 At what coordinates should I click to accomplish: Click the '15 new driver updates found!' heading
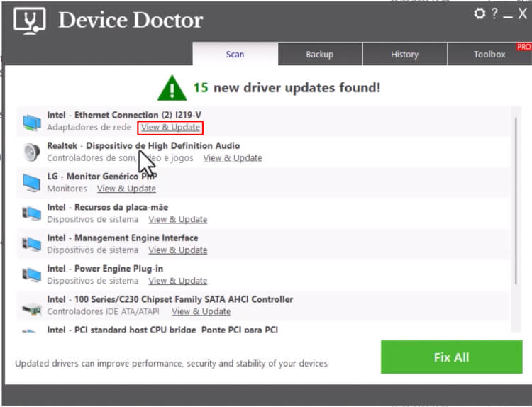[287, 88]
